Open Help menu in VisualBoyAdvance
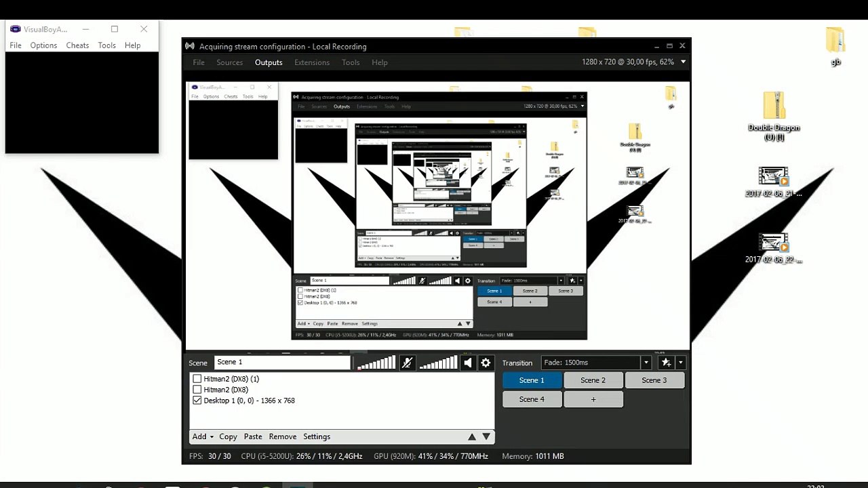 pyautogui.click(x=133, y=45)
